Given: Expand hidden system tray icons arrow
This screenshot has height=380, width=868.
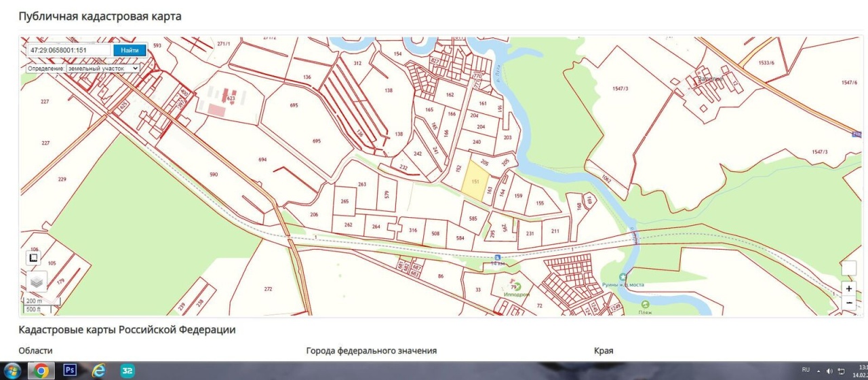Looking at the screenshot, I should (818, 371).
